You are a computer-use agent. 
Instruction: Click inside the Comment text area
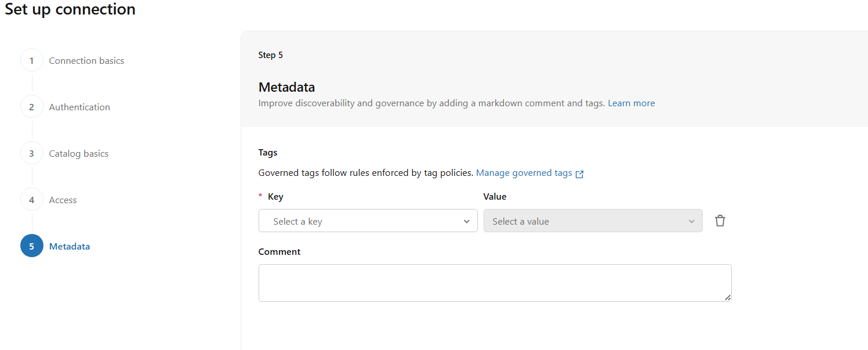494,283
